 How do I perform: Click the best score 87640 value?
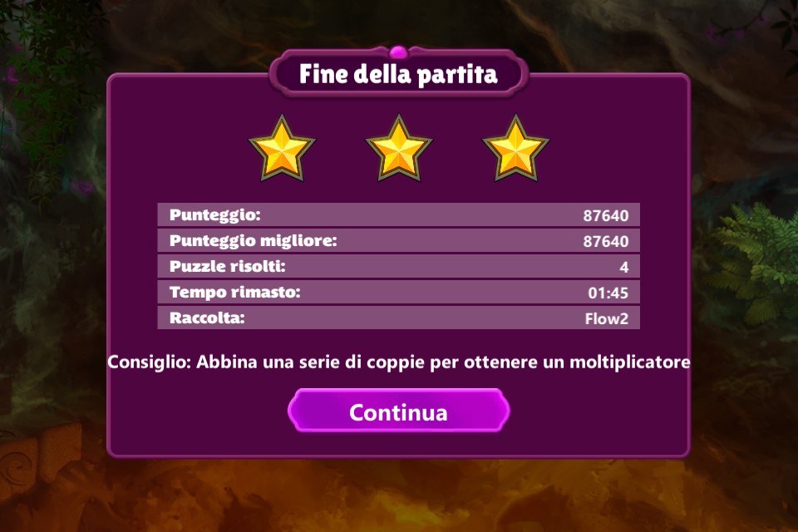pyautogui.click(x=606, y=241)
